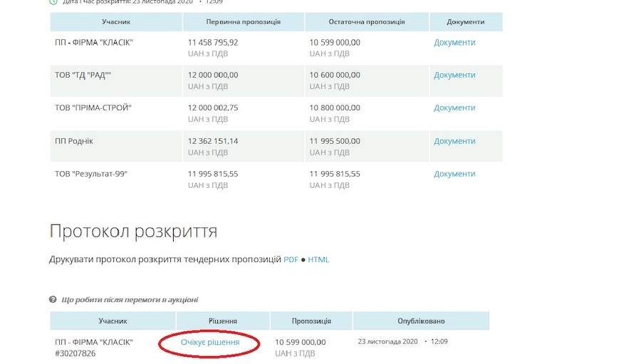The height and width of the screenshot is (364, 641).
Task: Open Документи link for ТОВ "ТД "РАД""
Action: pos(454,76)
